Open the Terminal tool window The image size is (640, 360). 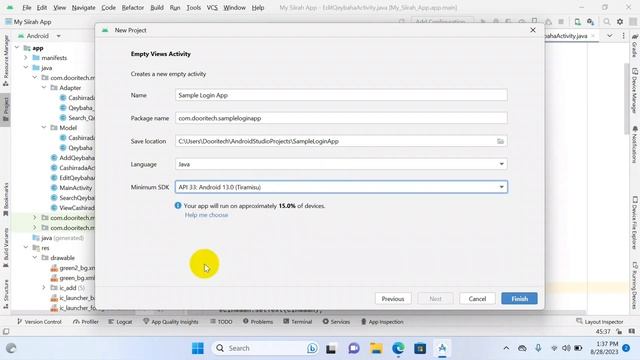[298, 322]
